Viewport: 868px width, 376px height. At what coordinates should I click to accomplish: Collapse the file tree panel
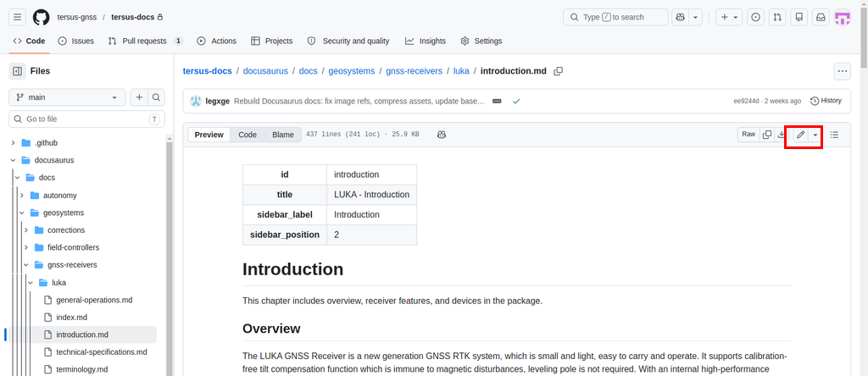tap(17, 71)
